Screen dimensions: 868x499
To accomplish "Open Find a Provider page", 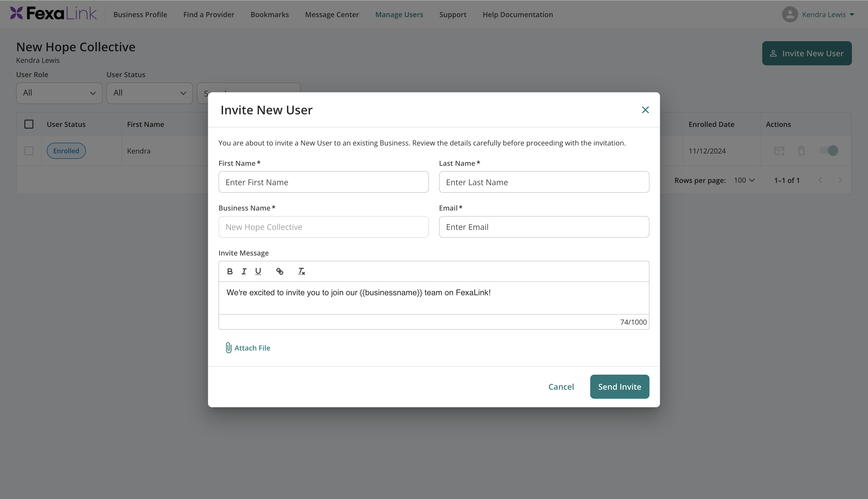I will click(209, 14).
